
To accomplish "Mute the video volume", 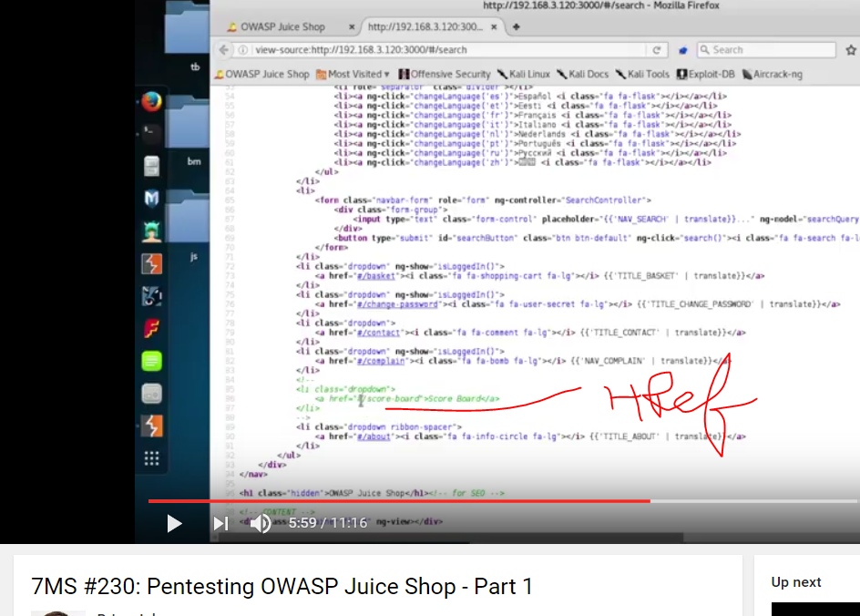I will 261,523.
